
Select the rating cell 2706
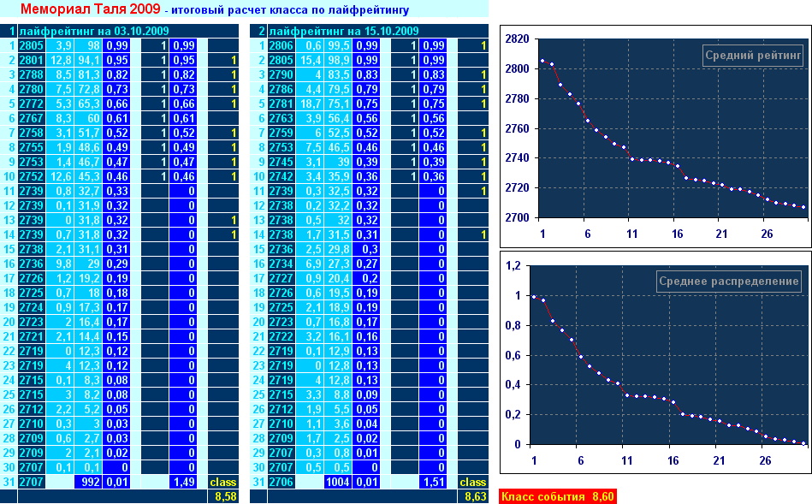(281, 483)
